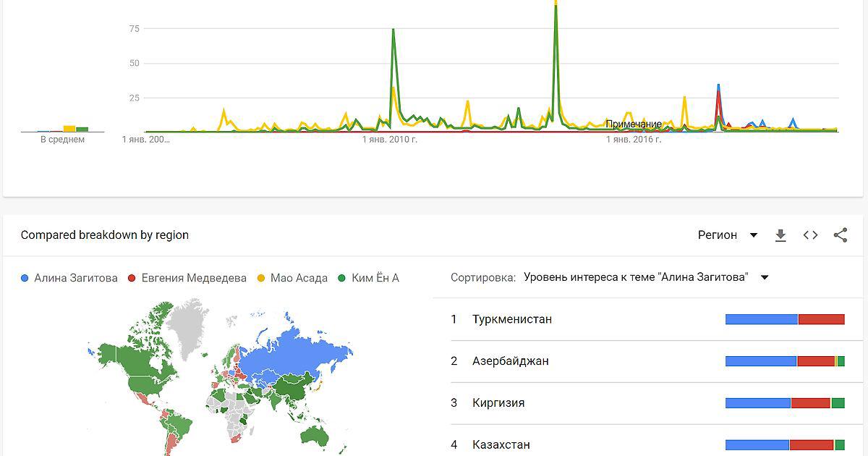Select Туркменистан in the region list
This screenshot has height=456, width=868.
(511, 319)
